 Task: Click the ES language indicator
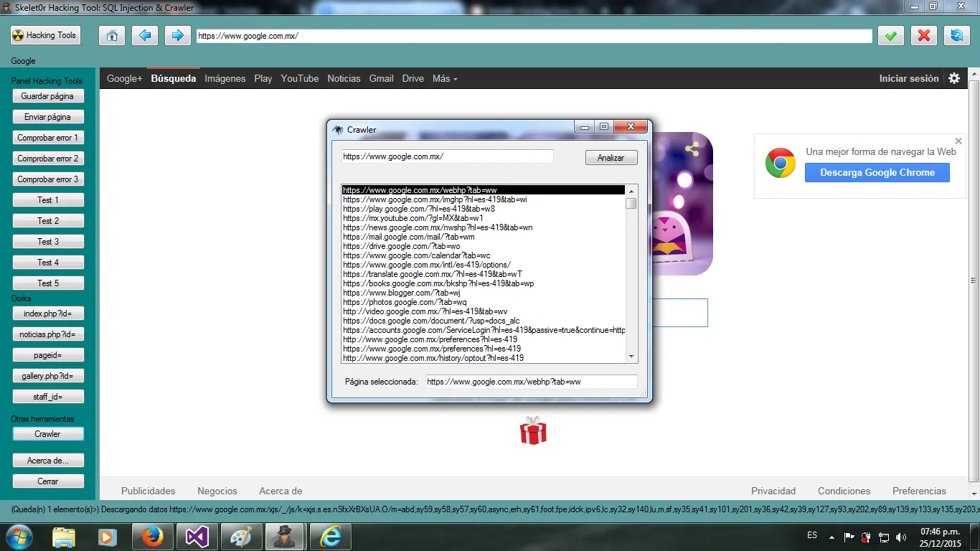tap(812, 536)
